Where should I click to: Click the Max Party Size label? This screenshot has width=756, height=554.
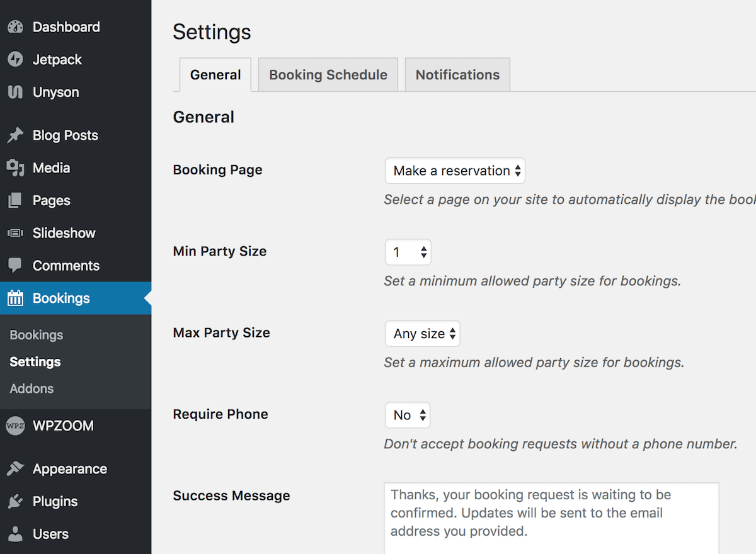pos(221,332)
